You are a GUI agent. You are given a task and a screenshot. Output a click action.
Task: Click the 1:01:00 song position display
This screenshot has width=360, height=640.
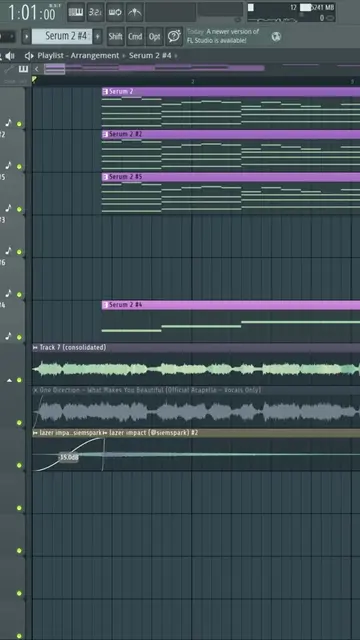[x=33, y=13]
